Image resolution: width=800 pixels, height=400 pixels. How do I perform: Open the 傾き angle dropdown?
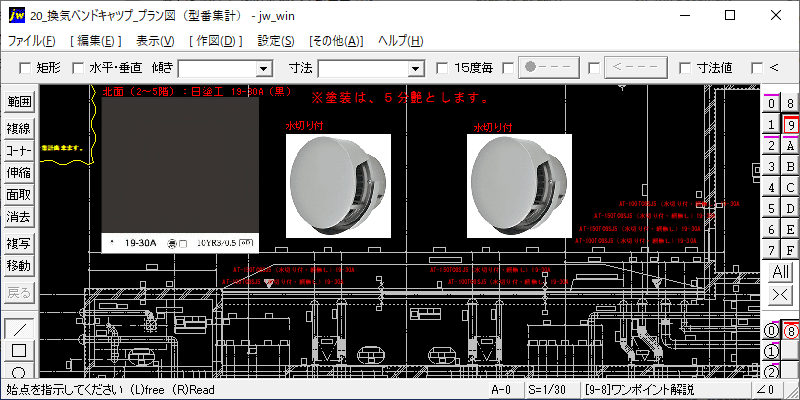(x=263, y=68)
